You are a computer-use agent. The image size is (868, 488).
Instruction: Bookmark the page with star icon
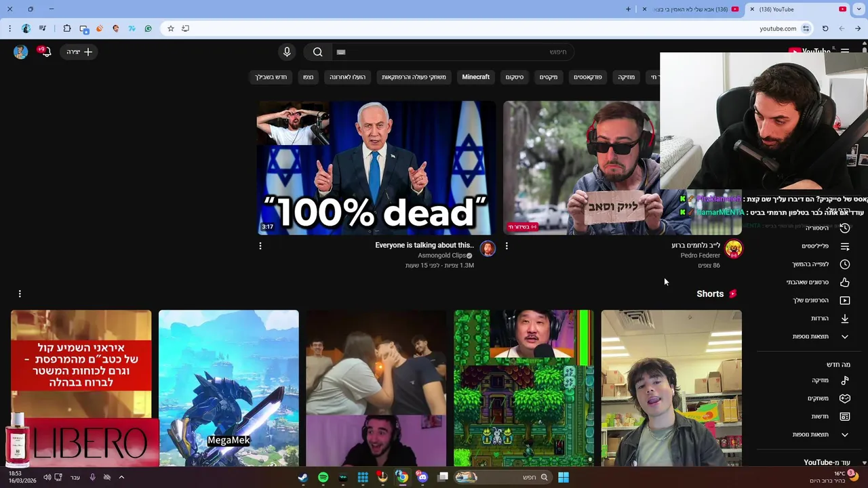tap(171, 28)
